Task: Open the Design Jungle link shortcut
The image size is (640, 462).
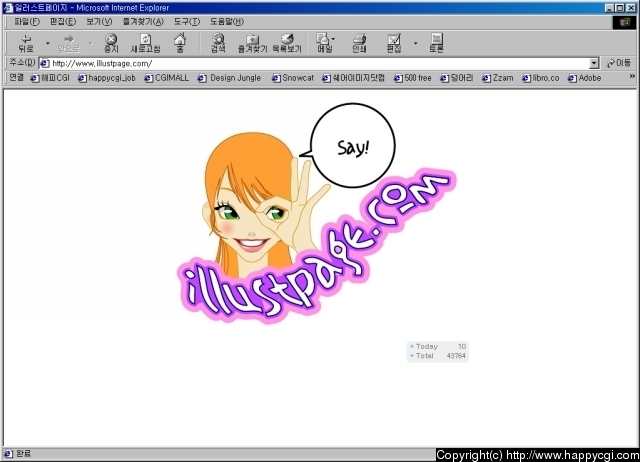Action: tap(229, 78)
